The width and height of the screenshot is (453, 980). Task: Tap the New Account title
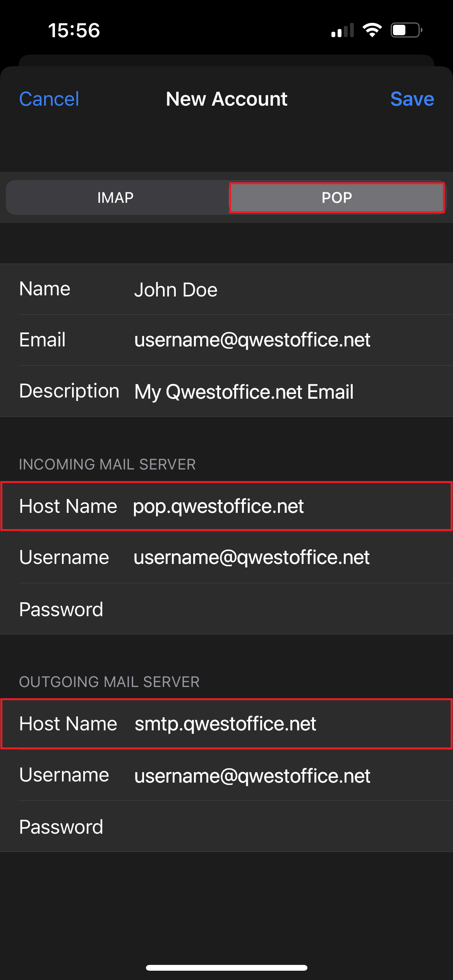pyautogui.click(x=226, y=99)
